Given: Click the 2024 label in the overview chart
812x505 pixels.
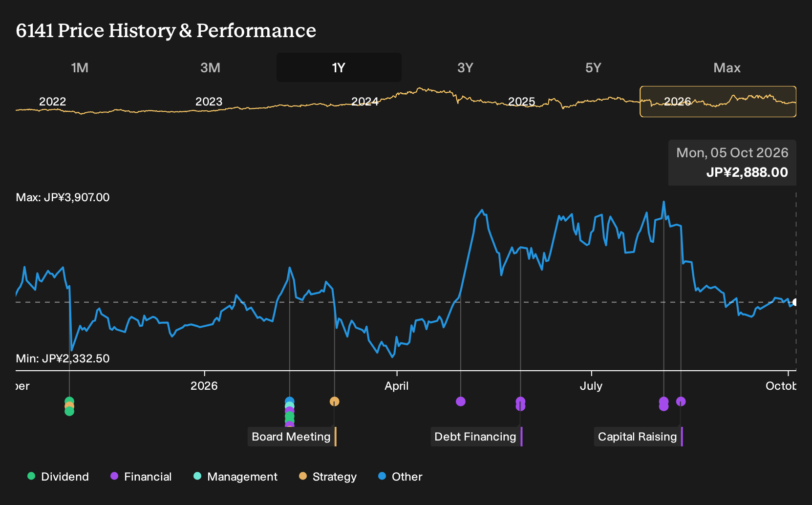Looking at the screenshot, I should click(x=365, y=102).
